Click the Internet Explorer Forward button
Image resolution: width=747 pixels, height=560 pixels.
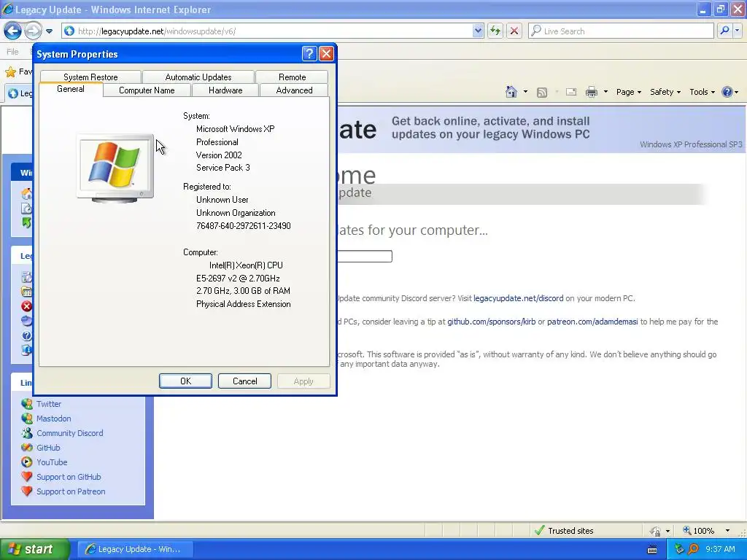(x=33, y=31)
